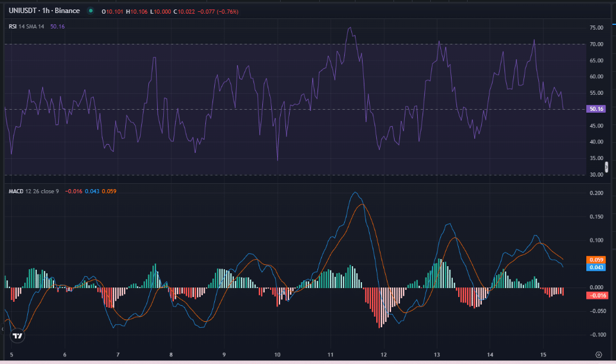Click the open price O10.101 value
The height and width of the screenshot is (364, 616).
pyautogui.click(x=112, y=11)
